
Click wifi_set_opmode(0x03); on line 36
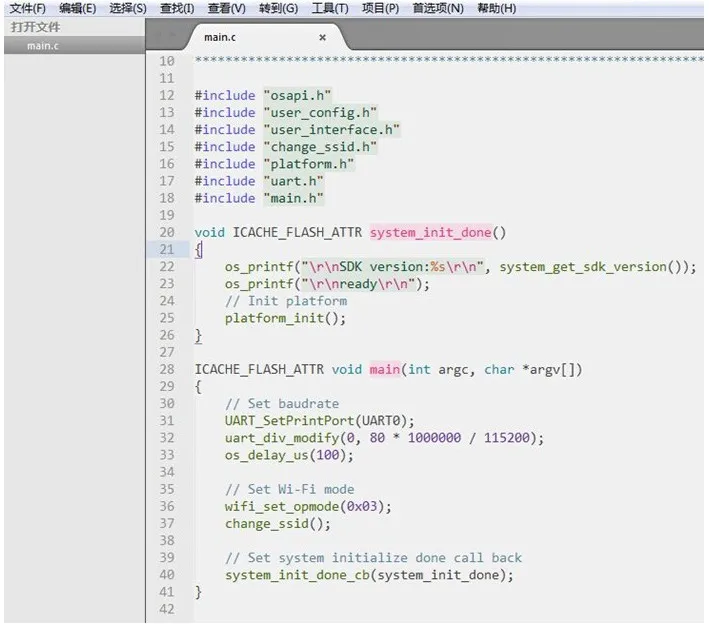point(308,507)
